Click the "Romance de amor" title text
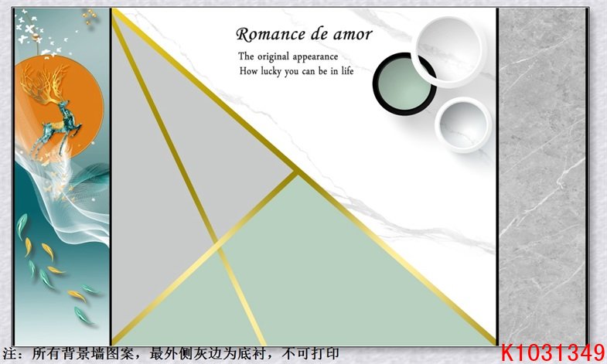Image resolution: width=607 pixels, height=364 pixels. point(305,35)
